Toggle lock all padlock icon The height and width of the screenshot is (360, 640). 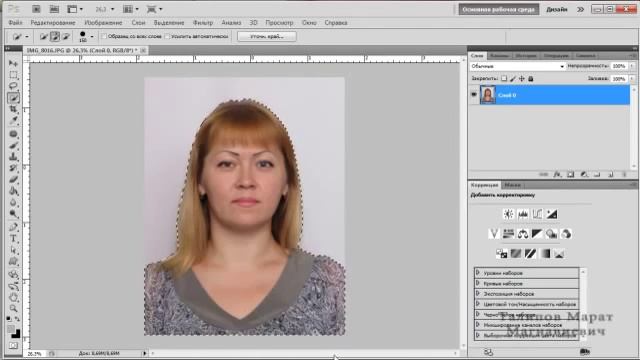tap(531, 78)
